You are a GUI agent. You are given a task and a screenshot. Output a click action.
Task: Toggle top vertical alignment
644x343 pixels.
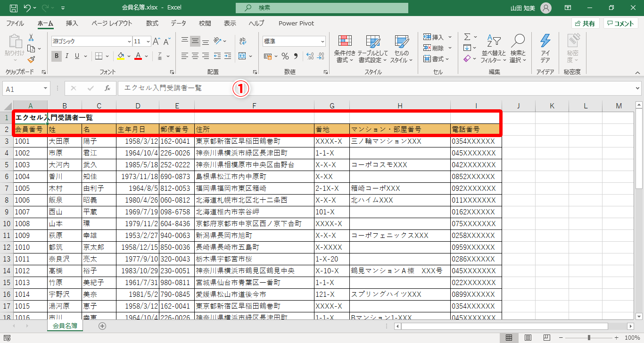(x=185, y=41)
